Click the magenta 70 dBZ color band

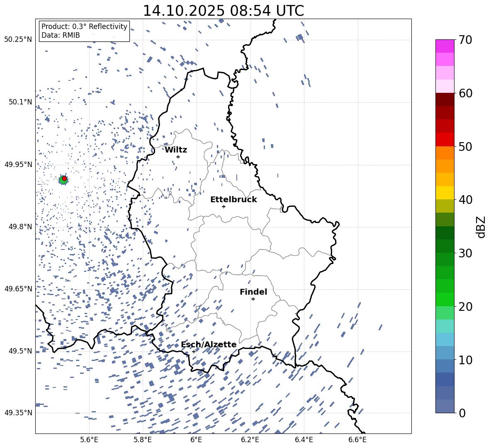coord(445,46)
